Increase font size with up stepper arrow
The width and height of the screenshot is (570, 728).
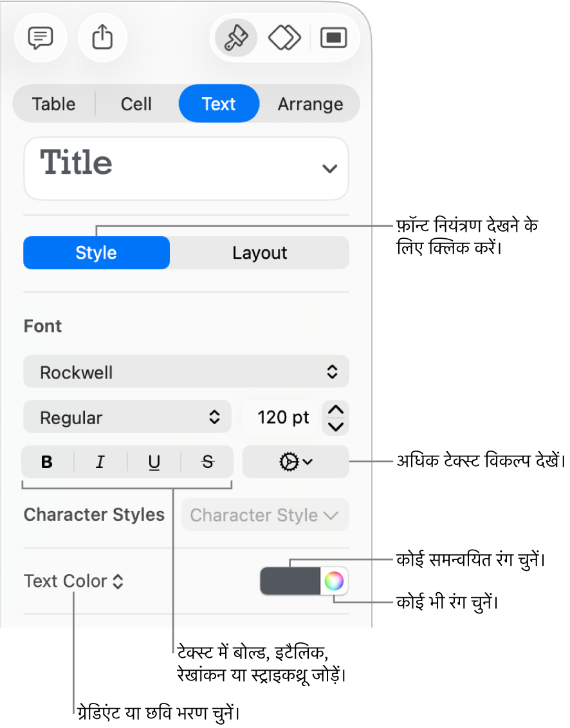[x=336, y=409]
